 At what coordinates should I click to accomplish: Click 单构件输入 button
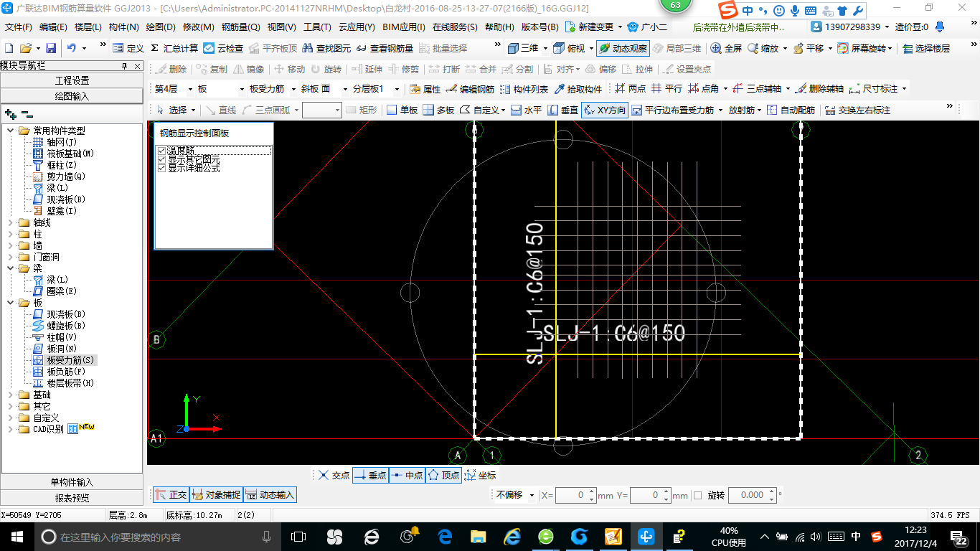tap(72, 482)
